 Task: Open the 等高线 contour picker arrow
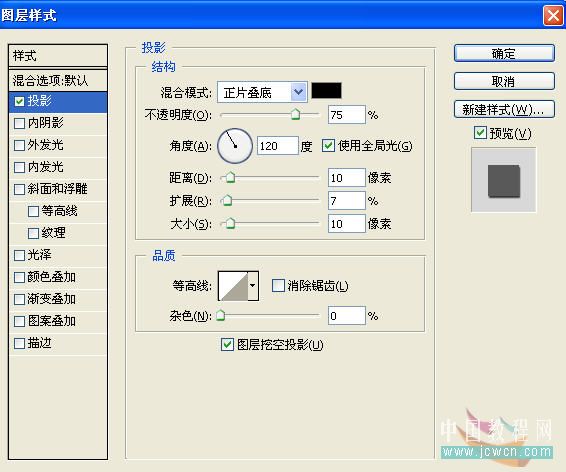click(253, 286)
